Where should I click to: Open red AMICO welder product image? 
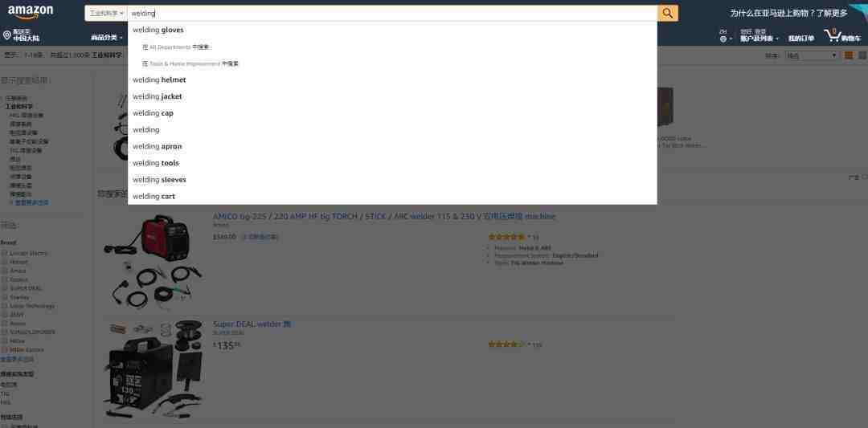click(152, 261)
